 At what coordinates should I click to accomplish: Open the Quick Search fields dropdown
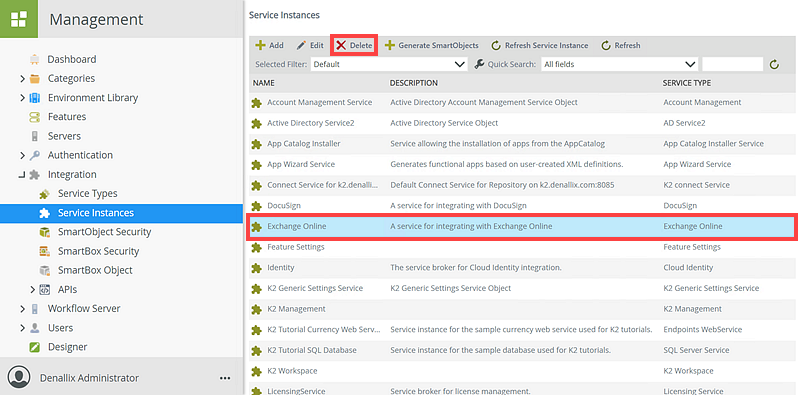pyautogui.click(x=619, y=64)
